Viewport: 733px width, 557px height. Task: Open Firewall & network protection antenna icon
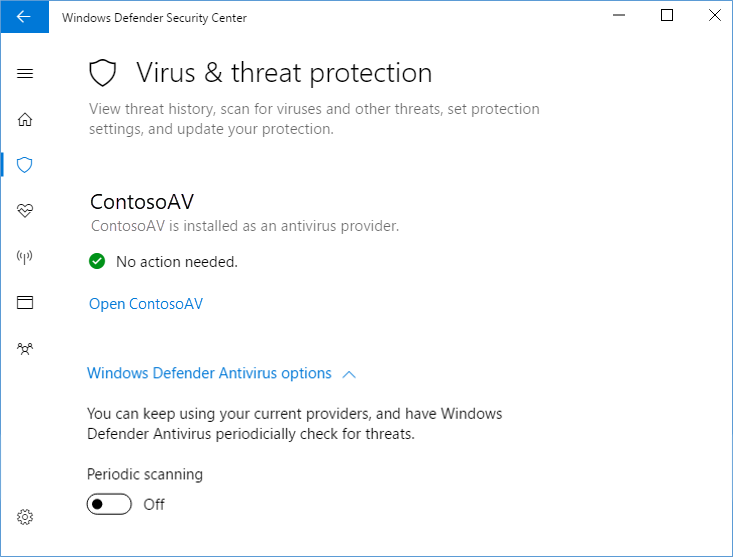coord(25,256)
